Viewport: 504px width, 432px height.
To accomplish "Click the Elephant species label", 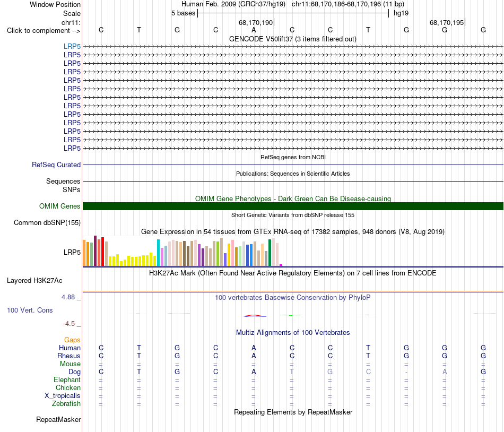I will click(x=67, y=379).
